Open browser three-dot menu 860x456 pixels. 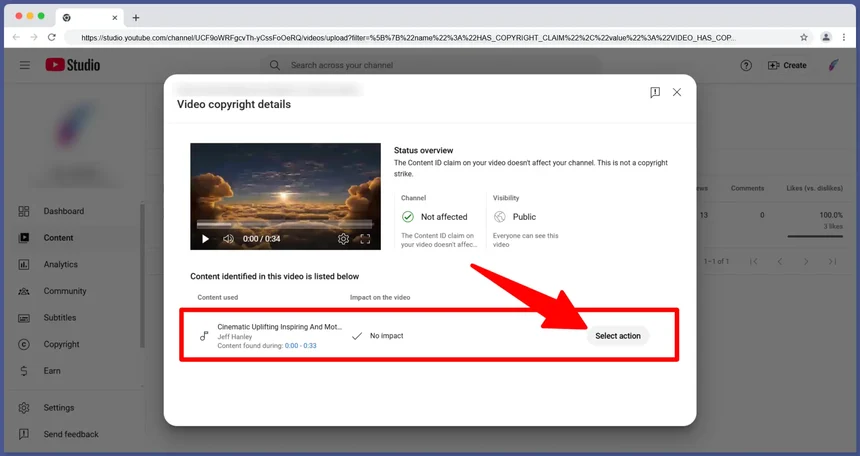844,37
